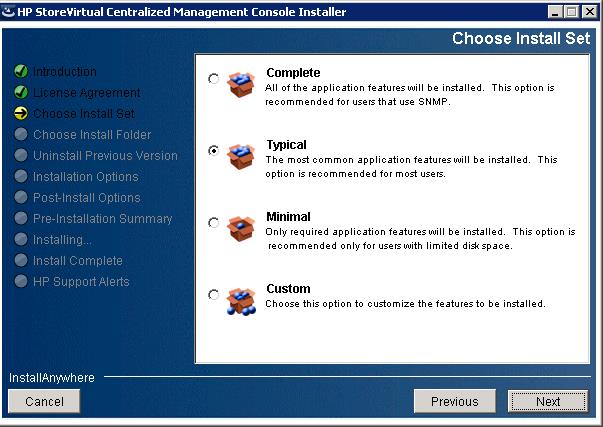603x427 pixels.
Task: Click the 'Typical' option heading
Action: (287, 145)
